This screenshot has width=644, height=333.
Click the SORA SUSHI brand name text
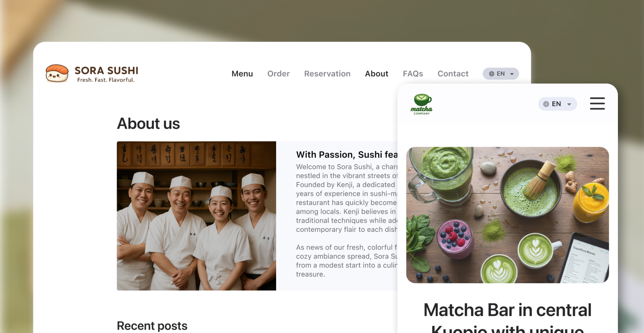[106, 71]
